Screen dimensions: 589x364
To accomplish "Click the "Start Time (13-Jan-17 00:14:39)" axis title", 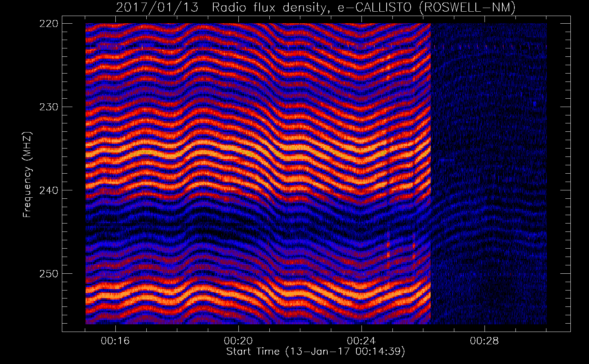I will coord(316,352).
